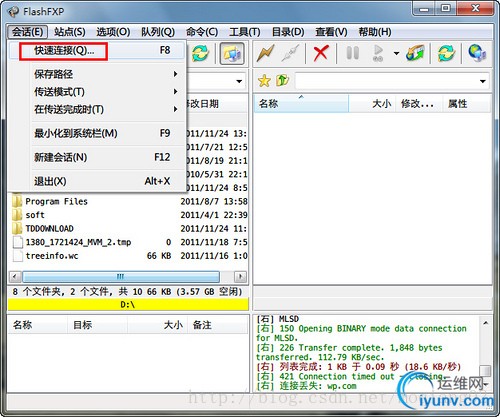This screenshot has width=500, height=417.
Task: Click the right pane star bookmarks icon
Action: [264, 81]
